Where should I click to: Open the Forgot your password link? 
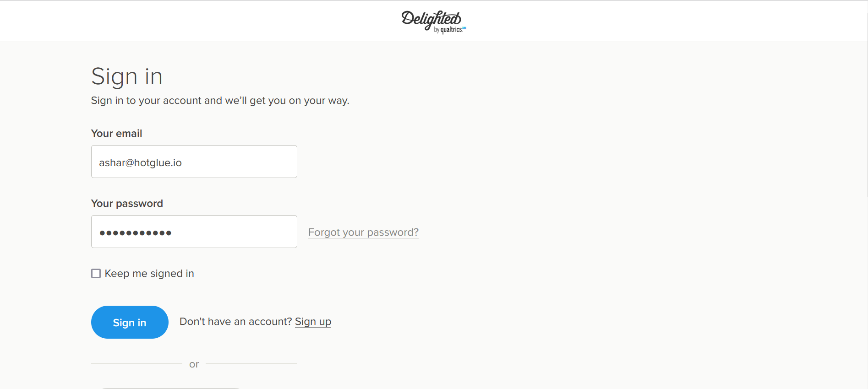point(363,232)
